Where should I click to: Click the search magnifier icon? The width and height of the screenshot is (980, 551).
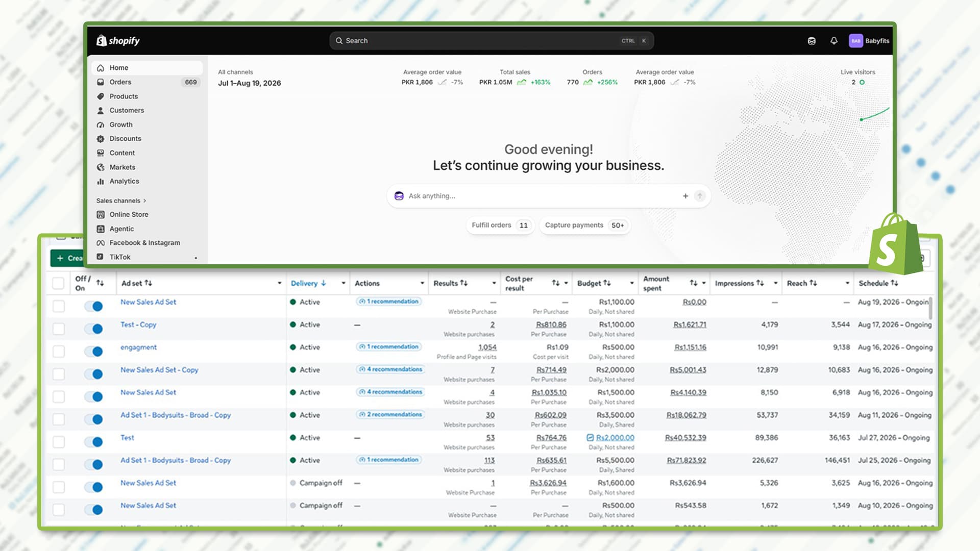(x=339, y=41)
